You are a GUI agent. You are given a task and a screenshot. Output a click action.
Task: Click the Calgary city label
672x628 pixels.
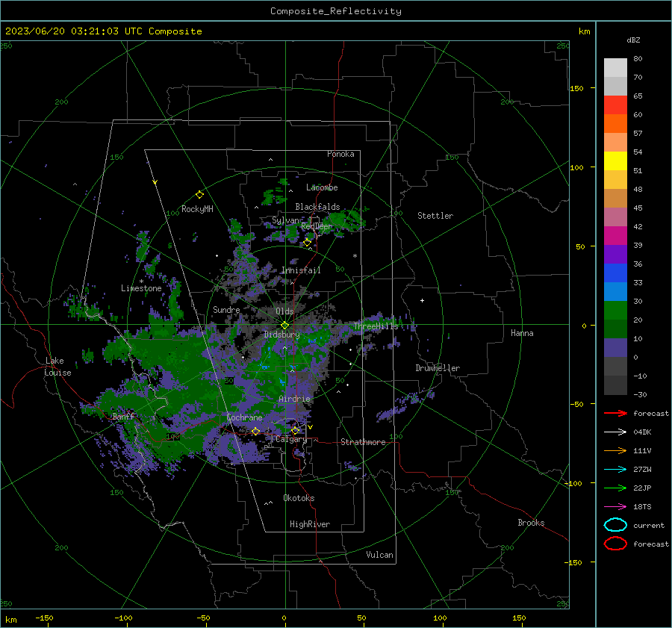click(x=291, y=439)
